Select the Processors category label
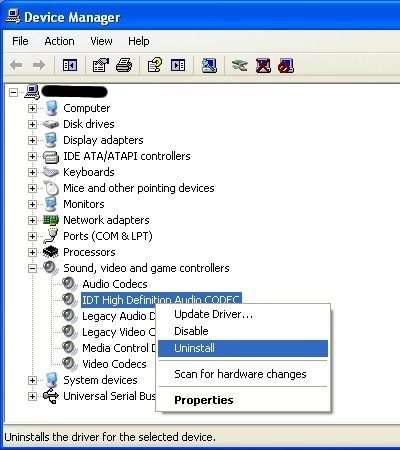The width and height of the screenshot is (400, 450). [89, 252]
